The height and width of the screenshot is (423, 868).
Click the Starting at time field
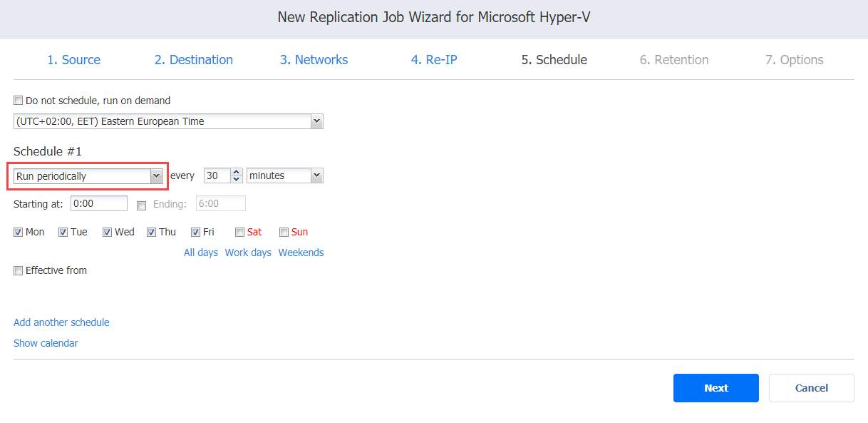coord(98,204)
